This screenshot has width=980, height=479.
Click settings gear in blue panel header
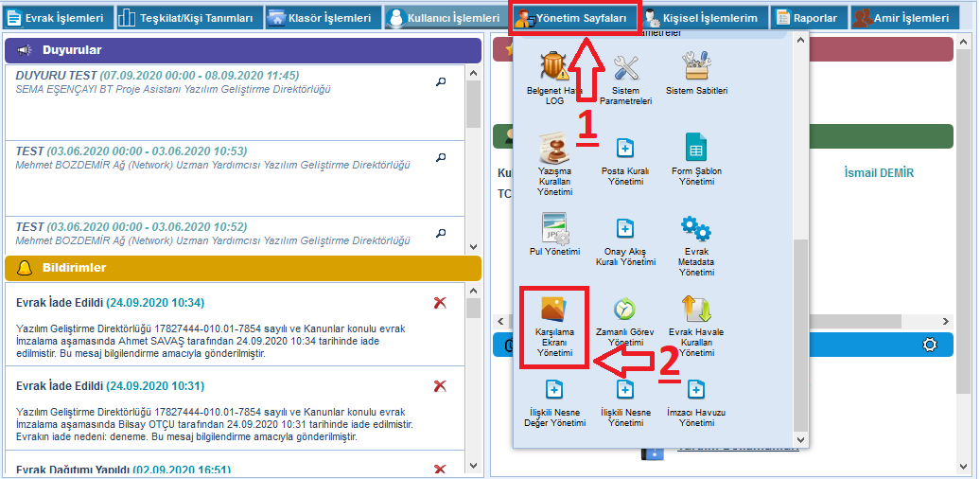[x=929, y=346]
